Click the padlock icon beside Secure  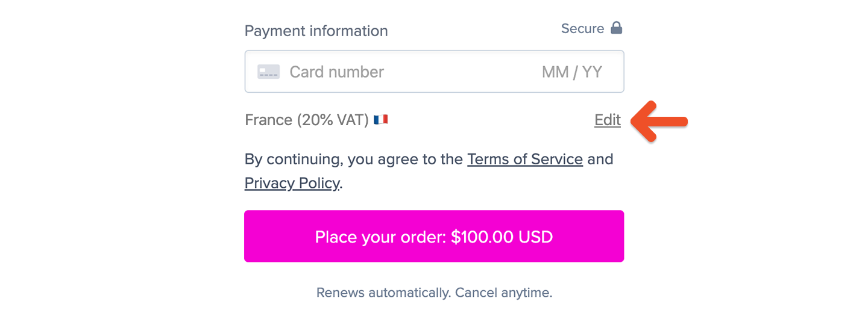coord(616,28)
